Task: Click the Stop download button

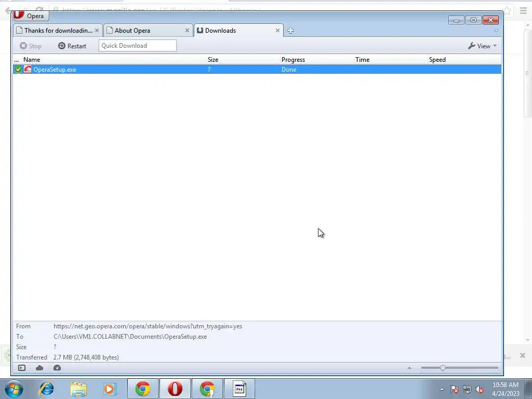Action: tap(31, 46)
